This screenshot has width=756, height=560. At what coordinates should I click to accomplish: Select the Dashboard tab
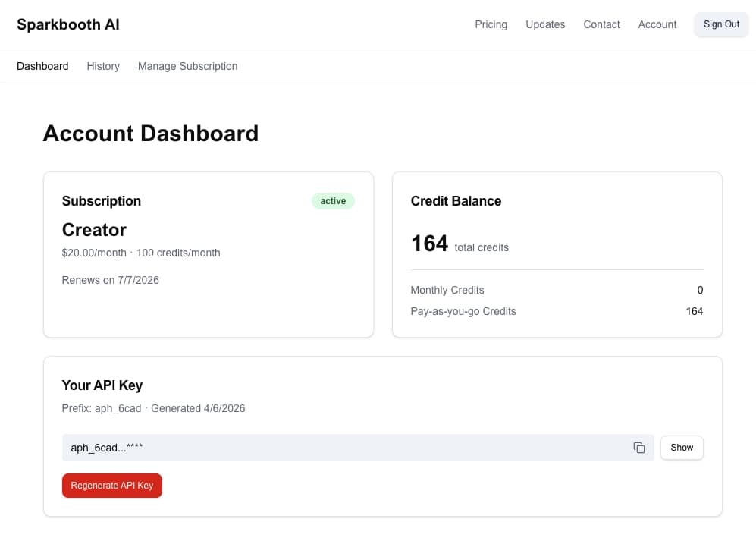click(42, 66)
